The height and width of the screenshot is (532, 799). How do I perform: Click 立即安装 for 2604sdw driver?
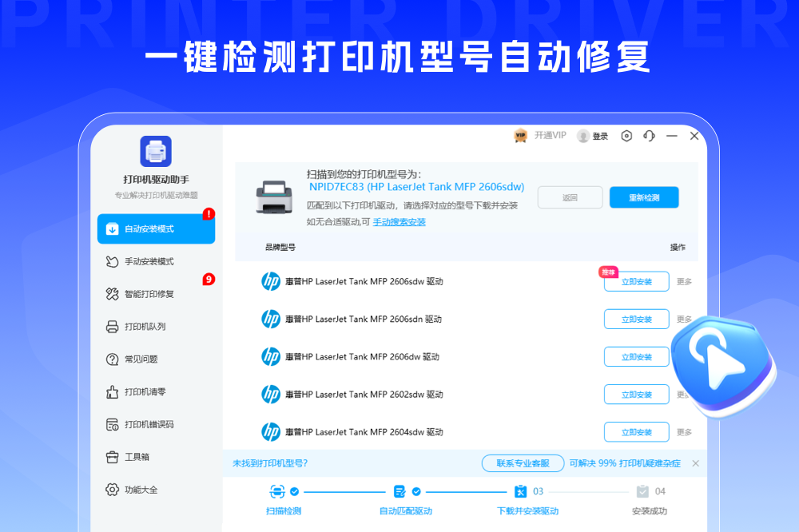click(x=637, y=433)
